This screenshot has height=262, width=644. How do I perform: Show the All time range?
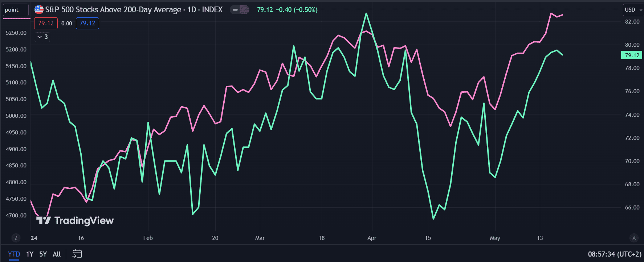click(x=57, y=254)
